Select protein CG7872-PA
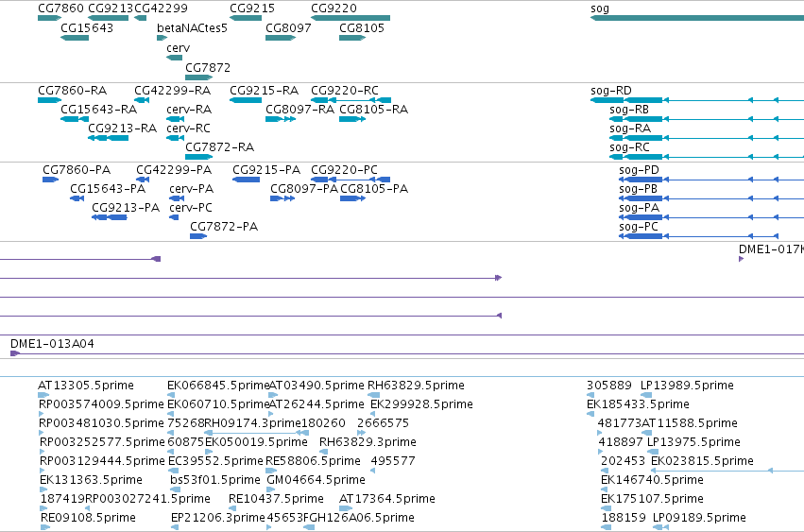The width and height of the screenshot is (804, 532). [x=224, y=227]
